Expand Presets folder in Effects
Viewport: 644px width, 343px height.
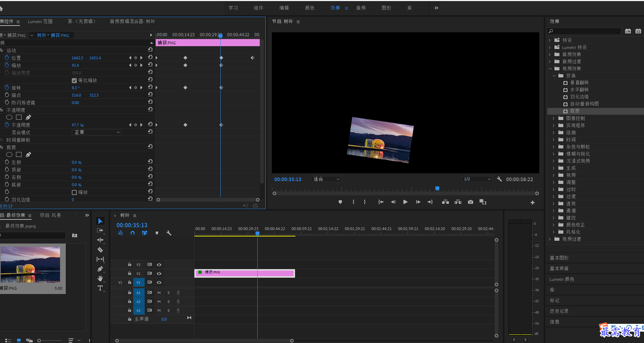[550, 40]
